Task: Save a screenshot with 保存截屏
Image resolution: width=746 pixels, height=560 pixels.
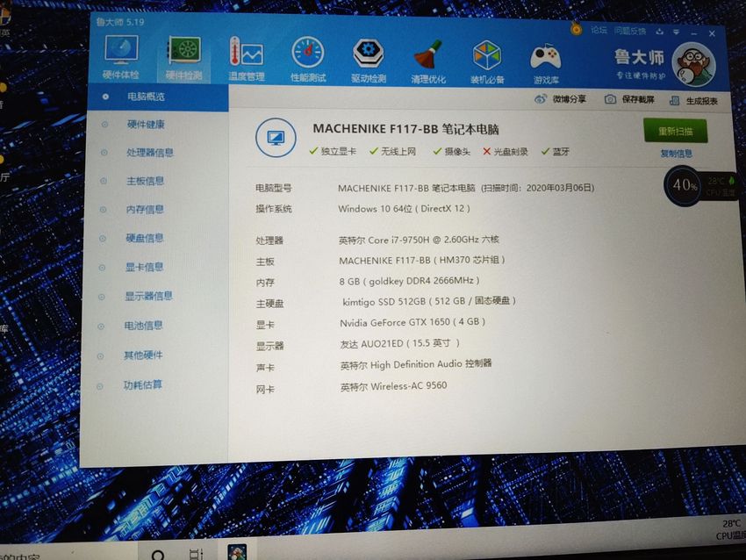Action: (x=629, y=99)
